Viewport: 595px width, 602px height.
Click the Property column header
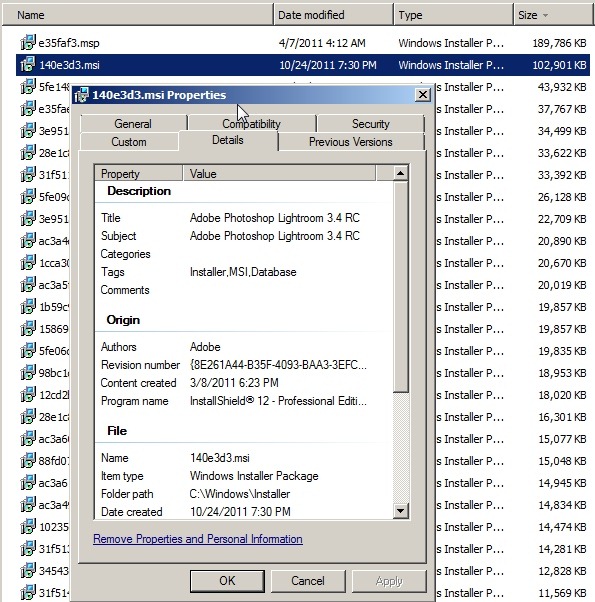click(x=139, y=174)
